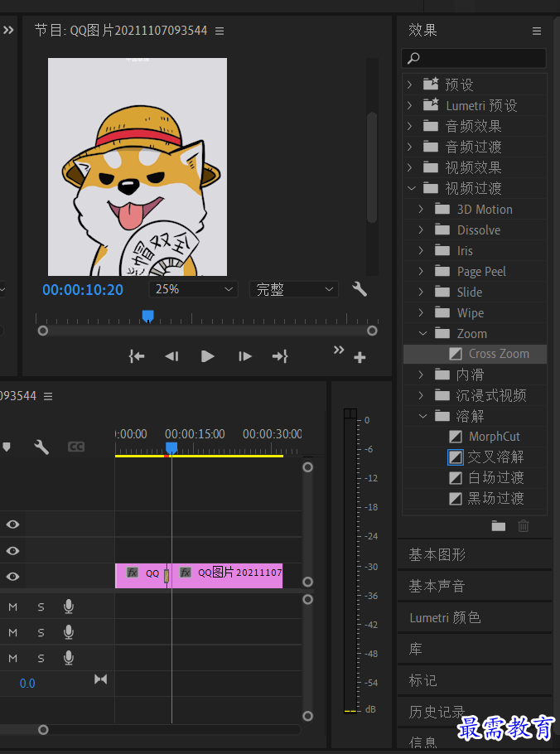560x754 pixels.
Task: Select the 交叉溶解 transition icon
Action: (x=456, y=457)
